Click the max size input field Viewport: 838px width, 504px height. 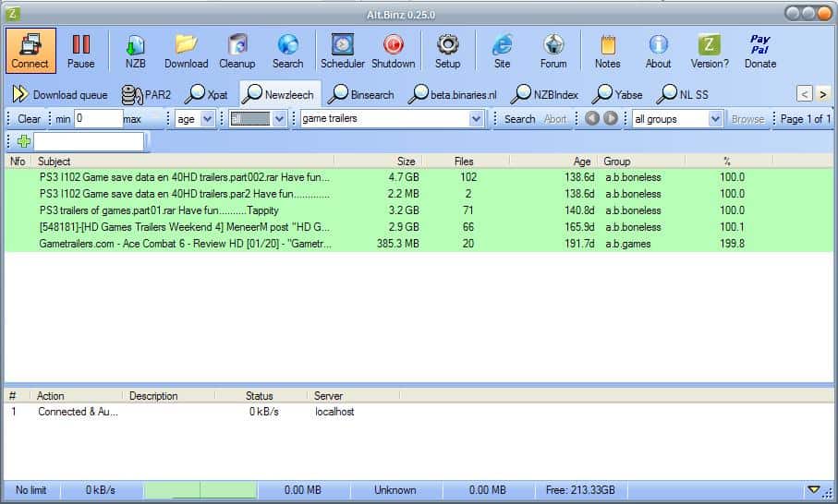152,118
